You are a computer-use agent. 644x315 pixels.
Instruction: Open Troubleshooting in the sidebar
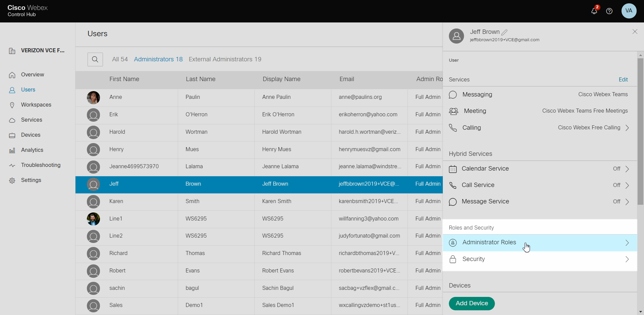40,165
